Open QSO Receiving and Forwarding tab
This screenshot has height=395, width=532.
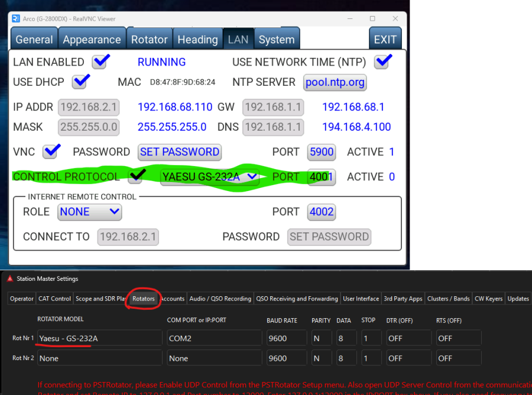[x=297, y=299]
